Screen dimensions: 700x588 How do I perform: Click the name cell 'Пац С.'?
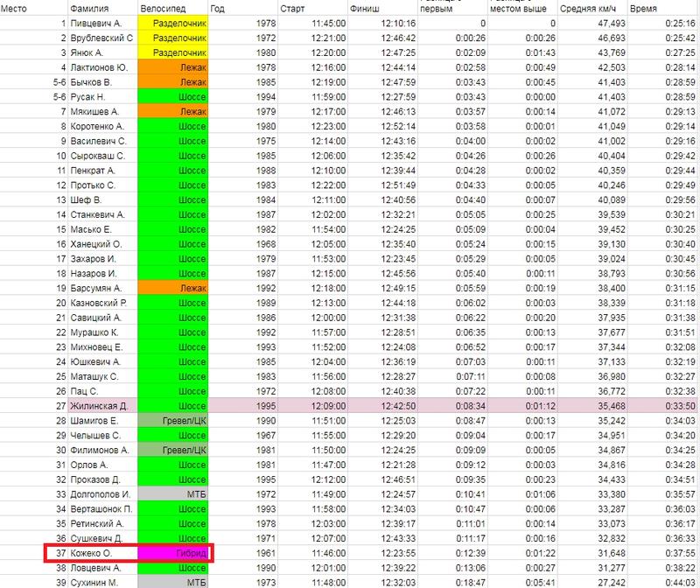(103, 391)
